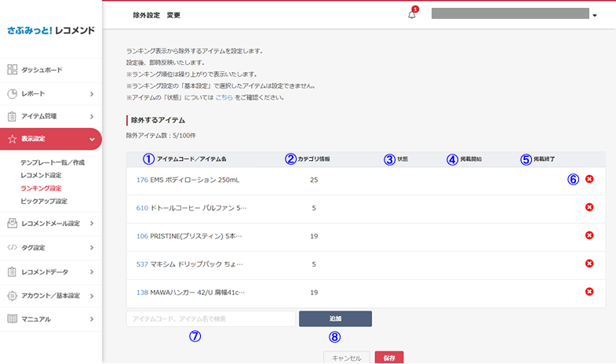Click the 状態 column header
616x364 pixels.
click(403, 159)
